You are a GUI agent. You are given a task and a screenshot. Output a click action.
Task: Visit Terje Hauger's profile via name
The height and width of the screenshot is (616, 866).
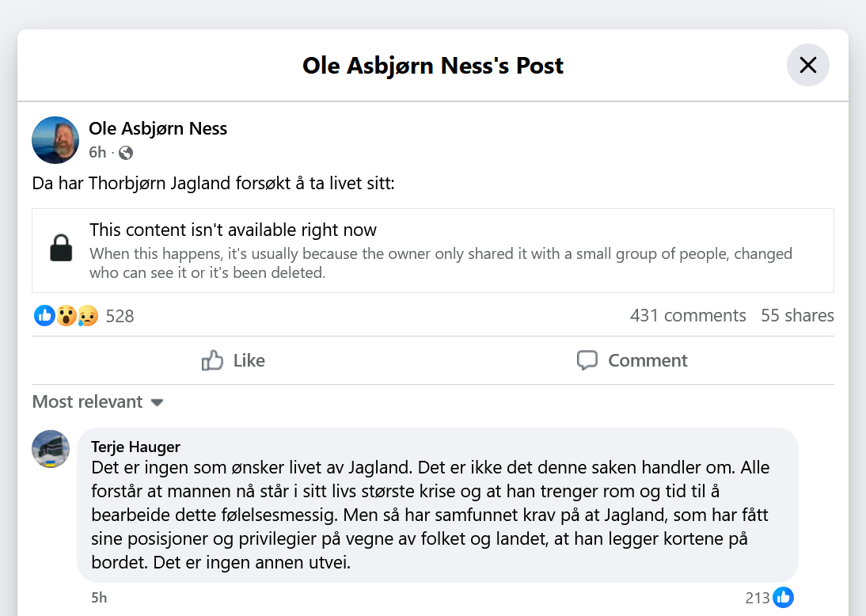135,447
